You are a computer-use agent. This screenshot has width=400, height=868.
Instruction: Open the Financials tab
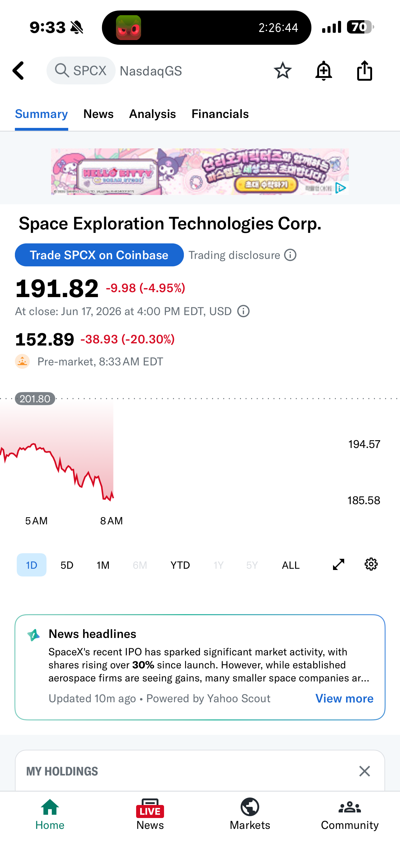point(220,114)
